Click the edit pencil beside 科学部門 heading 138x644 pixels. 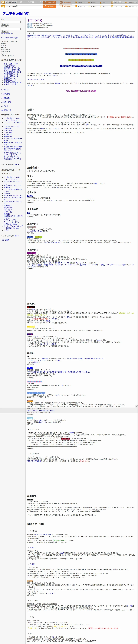pos(37,496)
